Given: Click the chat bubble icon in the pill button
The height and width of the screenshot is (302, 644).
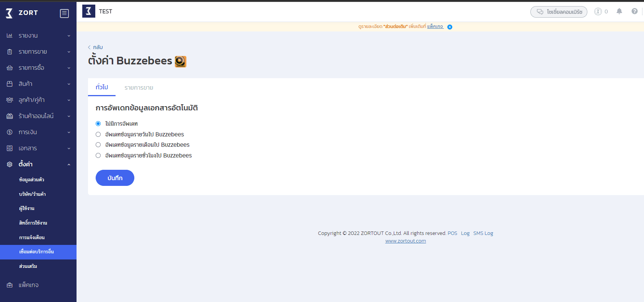Looking at the screenshot, I should pos(540,12).
